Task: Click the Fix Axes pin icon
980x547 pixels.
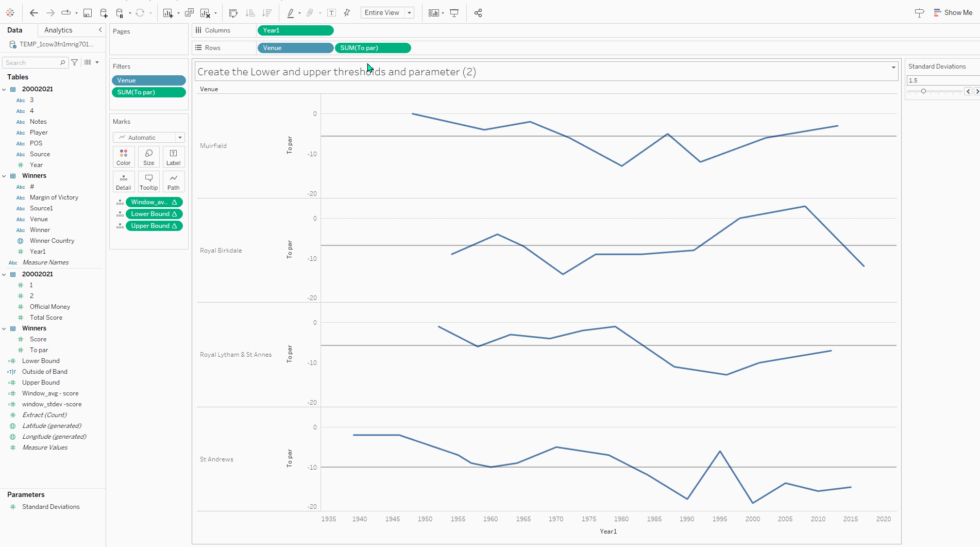Action: tap(347, 13)
